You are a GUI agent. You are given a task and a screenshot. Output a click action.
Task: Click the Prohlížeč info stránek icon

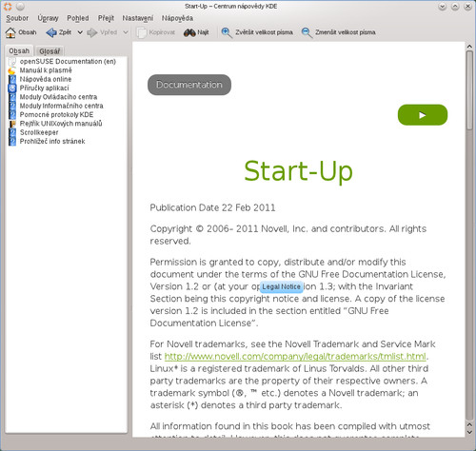point(12,142)
